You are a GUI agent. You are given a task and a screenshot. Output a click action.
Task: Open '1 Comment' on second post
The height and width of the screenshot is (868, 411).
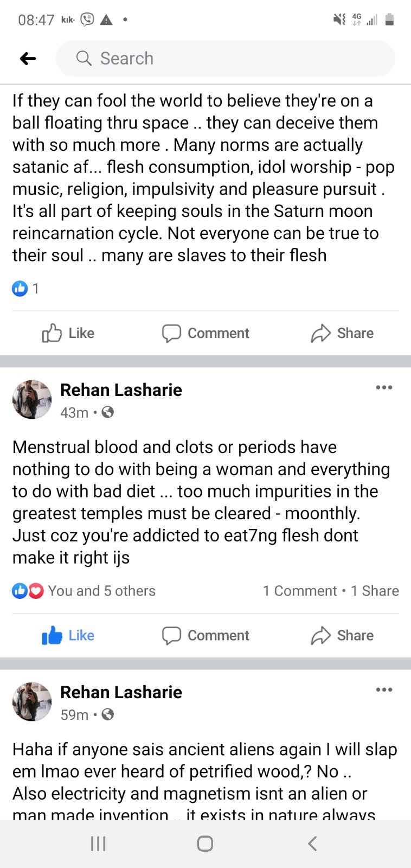300,591
